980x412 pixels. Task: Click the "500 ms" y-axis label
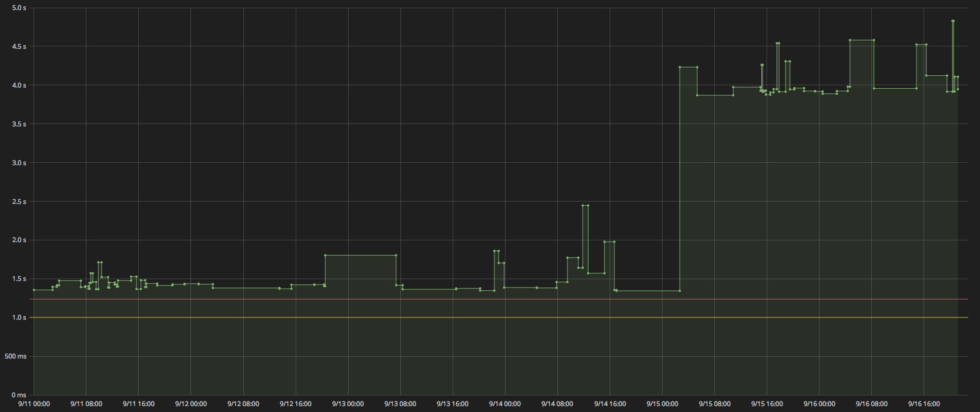pos(16,356)
